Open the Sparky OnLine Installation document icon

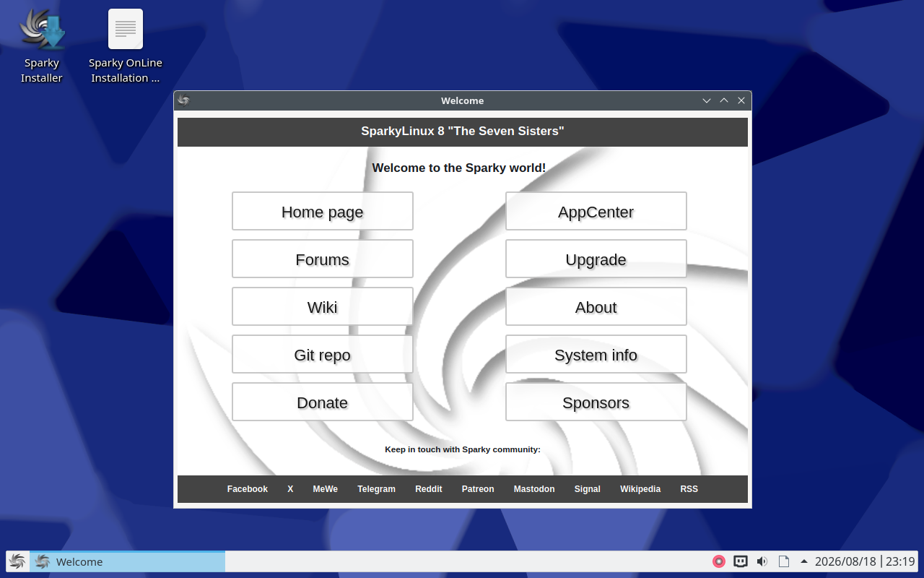coord(126,46)
